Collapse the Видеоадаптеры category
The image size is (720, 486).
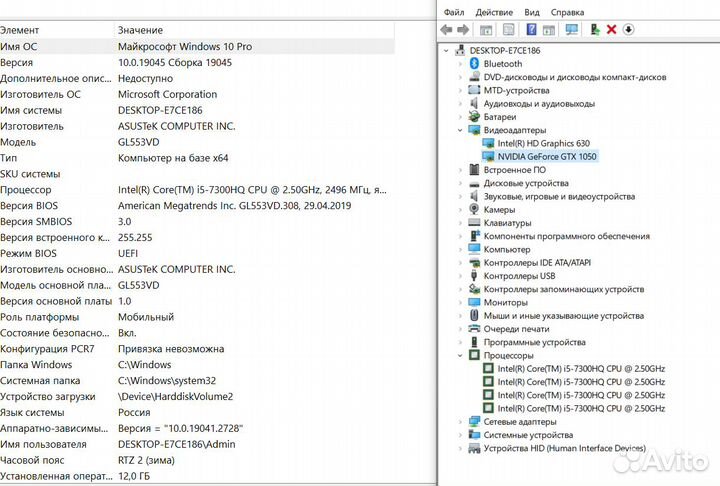coord(460,130)
